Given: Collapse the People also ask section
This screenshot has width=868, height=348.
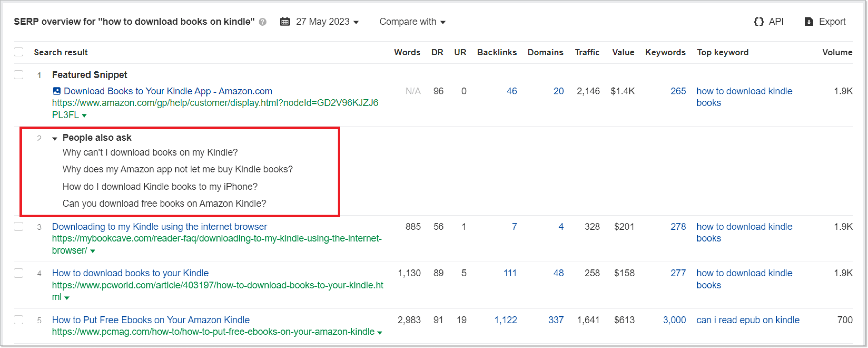Looking at the screenshot, I should pyautogui.click(x=55, y=138).
